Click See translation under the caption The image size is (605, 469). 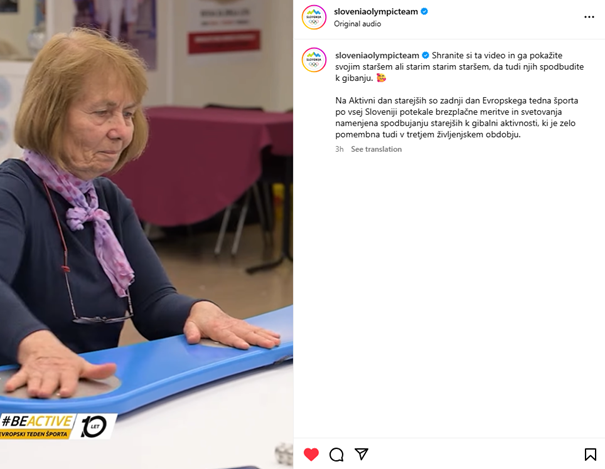point(376,149)
